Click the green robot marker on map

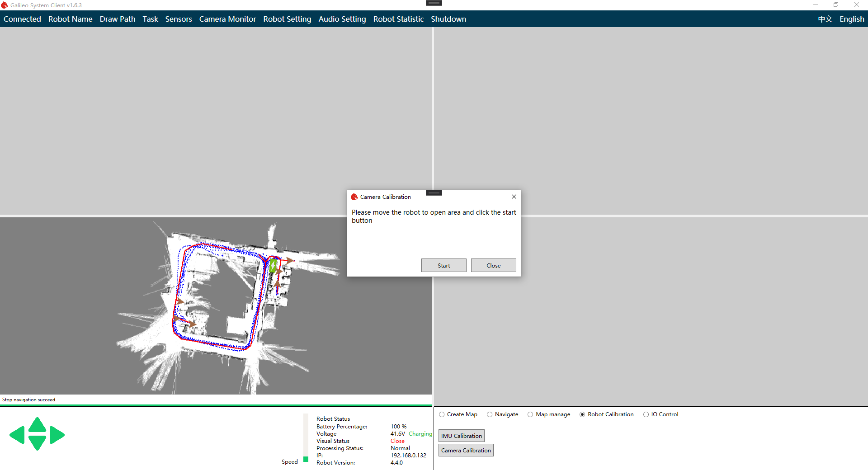[x=273, y=266]
